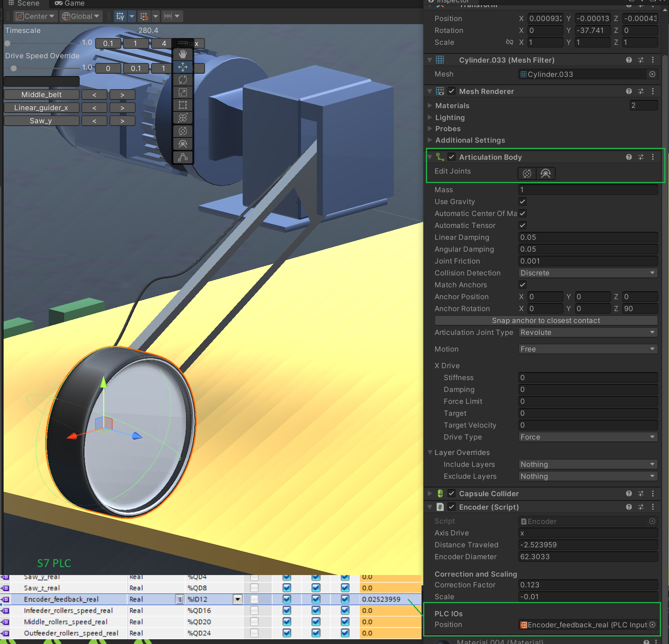Open the Center pivot mode dropdown
This screenshot has height=644, width=669.
pyautogui.click(x=35, y=16)
